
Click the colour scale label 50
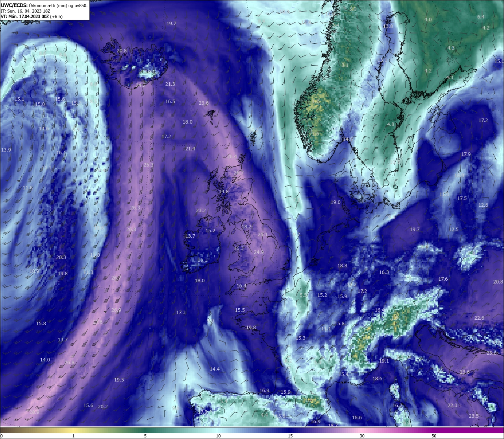(x=434, y=436)
